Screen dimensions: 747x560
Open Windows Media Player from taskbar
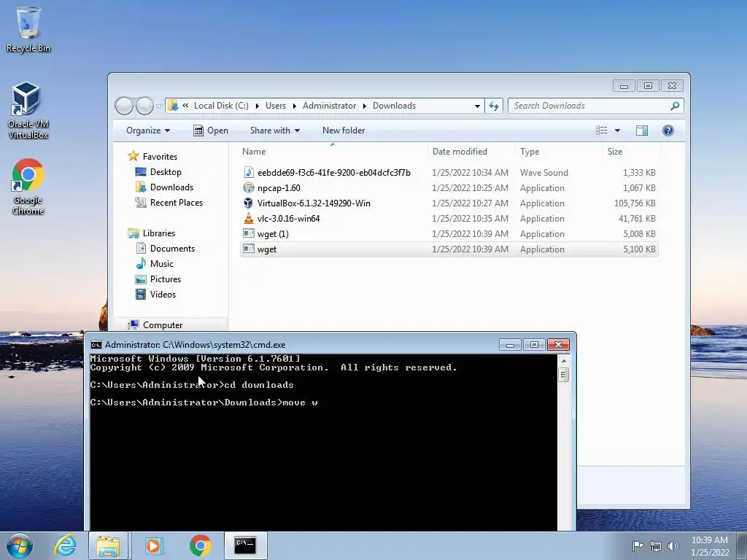pyautogui.click(x=153, y=545)
